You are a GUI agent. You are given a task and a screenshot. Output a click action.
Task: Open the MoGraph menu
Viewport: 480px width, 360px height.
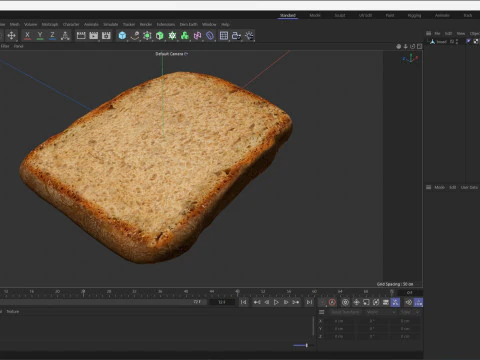tap(50, 24)
